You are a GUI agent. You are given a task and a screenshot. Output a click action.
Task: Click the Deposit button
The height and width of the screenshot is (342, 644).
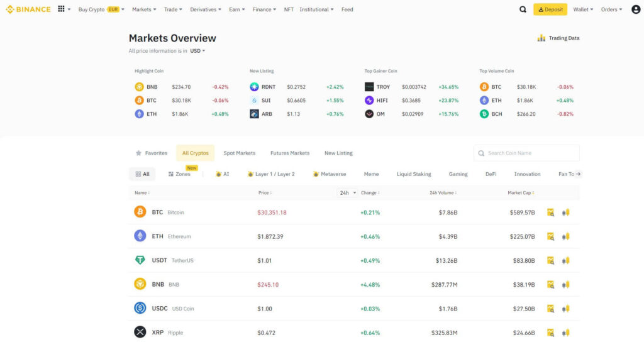point(550,9)
